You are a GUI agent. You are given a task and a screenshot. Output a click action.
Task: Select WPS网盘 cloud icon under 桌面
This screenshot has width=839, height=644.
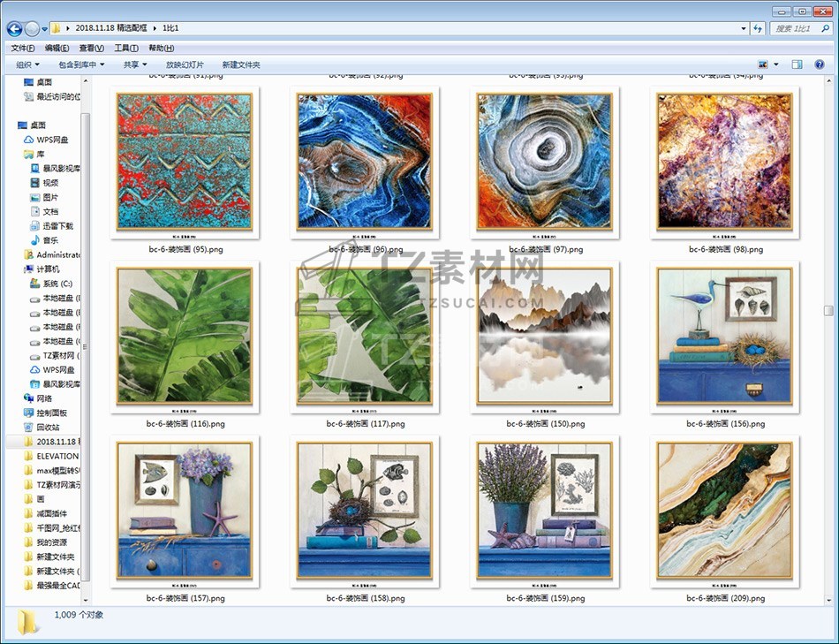tap(51, 140)
